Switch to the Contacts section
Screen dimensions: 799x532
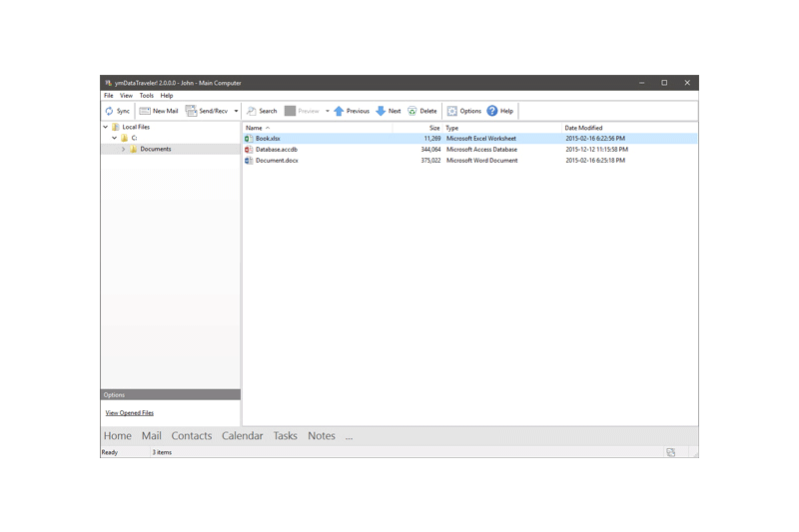[191, 436]
